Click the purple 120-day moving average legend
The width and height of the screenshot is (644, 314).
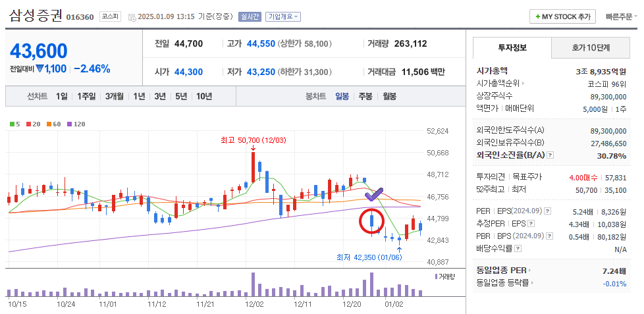pos(76,124)
